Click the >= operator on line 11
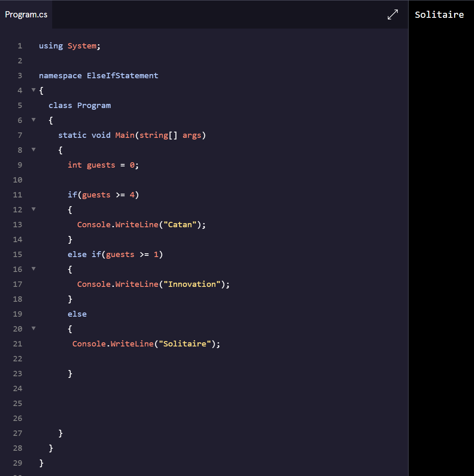Screen dimensions: 474x476 (x=120, y=195)
